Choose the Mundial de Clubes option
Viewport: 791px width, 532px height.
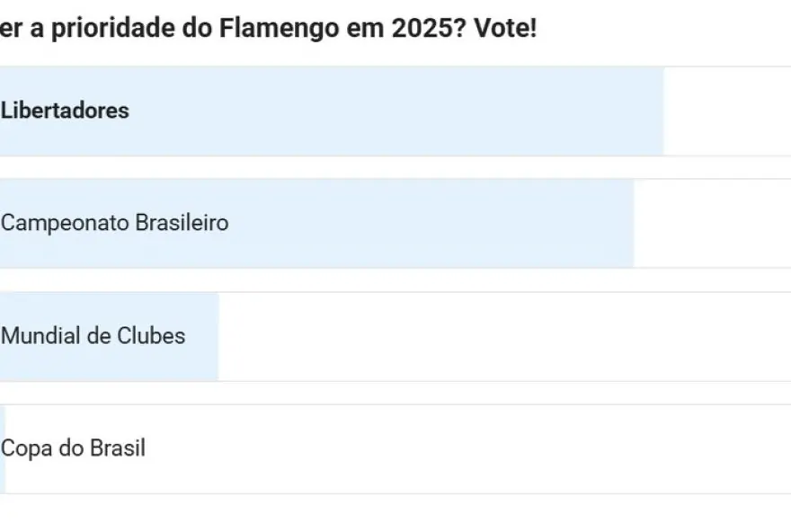[x=395, y=336]
